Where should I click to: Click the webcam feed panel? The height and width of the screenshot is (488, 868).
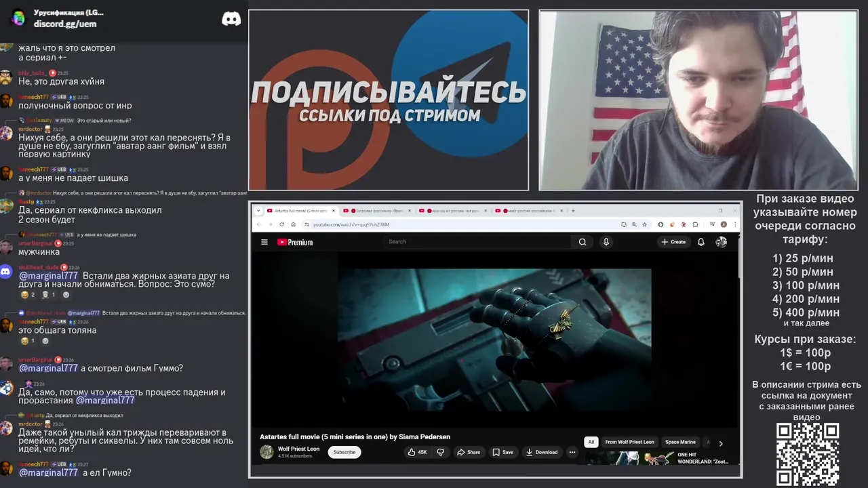pos(698,100)
